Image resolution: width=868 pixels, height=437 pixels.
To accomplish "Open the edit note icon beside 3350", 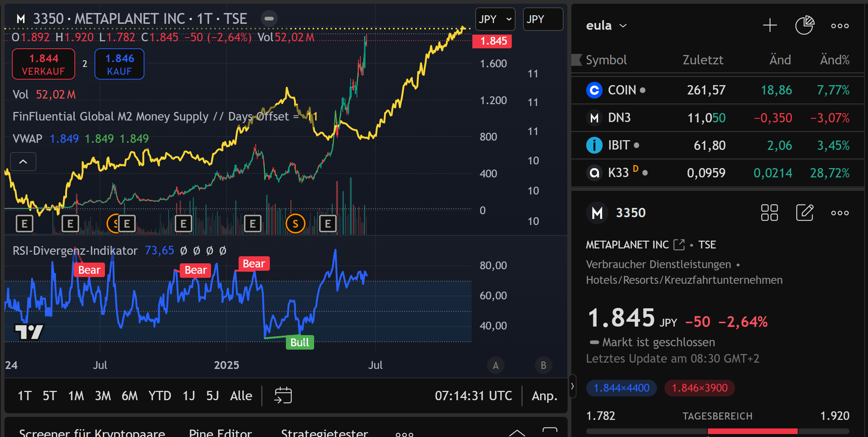I will coord(805,213).
